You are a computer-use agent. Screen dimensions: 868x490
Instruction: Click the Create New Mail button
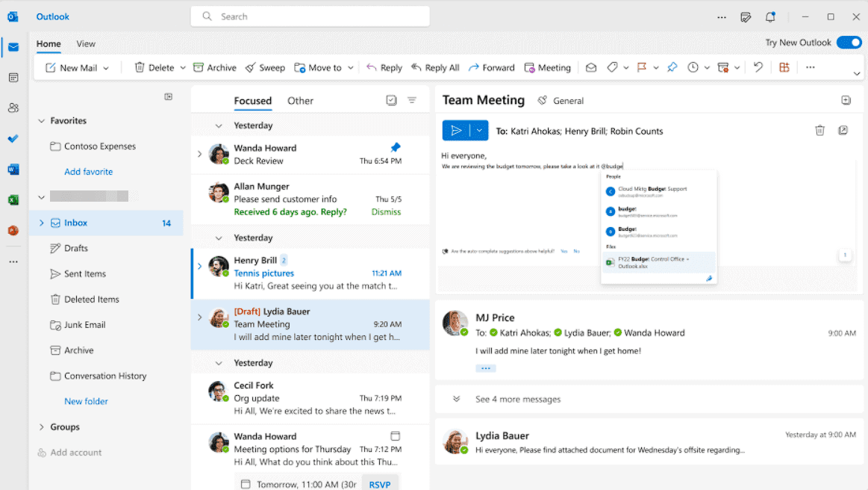tap(72, 68)
